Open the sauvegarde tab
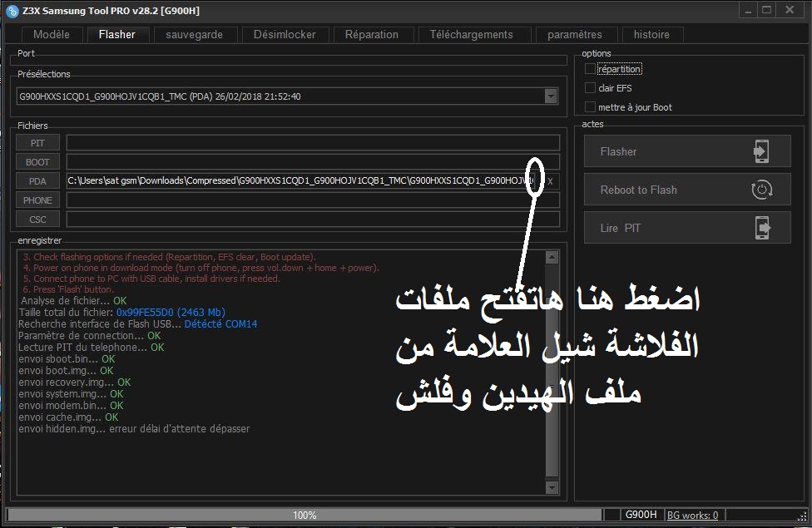The width and height of the screenshot is (812, 528). [194, 35]
